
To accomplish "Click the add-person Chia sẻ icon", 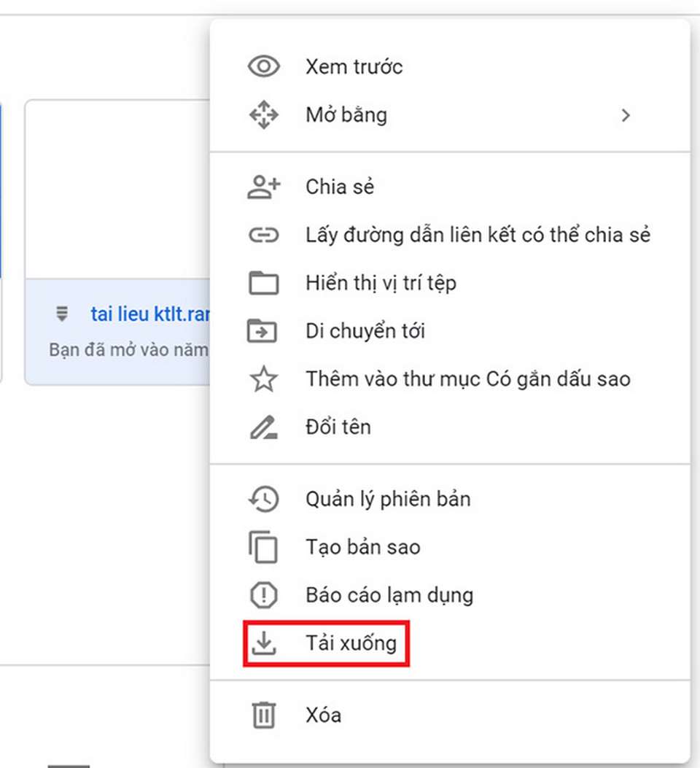I will click(x=263, y=187).
